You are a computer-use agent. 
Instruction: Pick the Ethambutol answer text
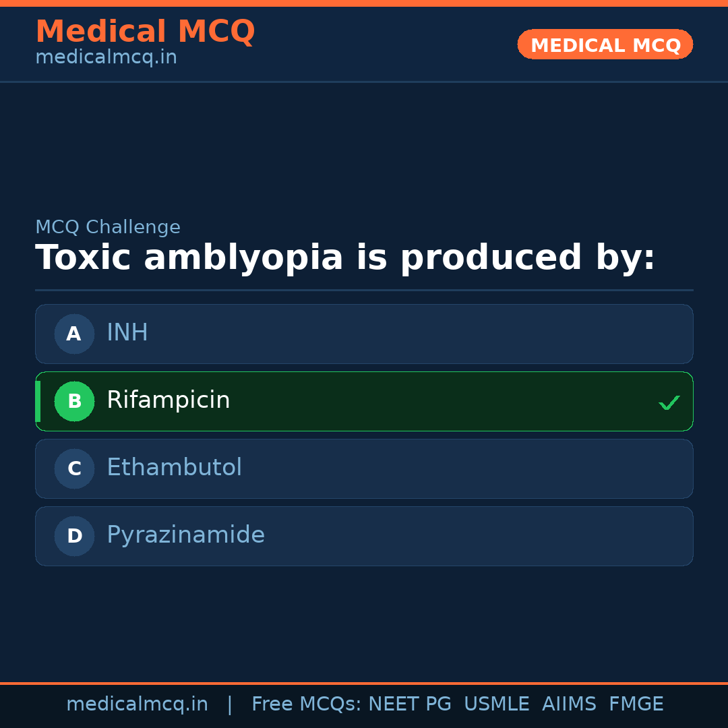(174, 468)
